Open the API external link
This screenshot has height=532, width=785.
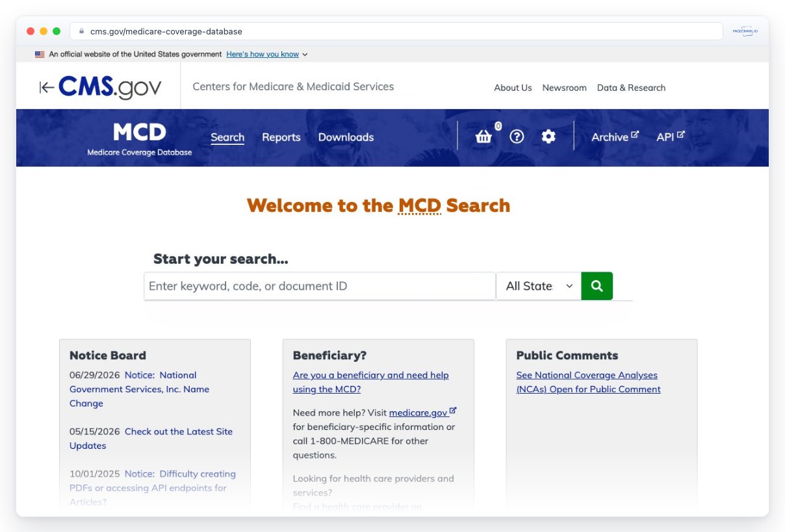tap(671, 137)
